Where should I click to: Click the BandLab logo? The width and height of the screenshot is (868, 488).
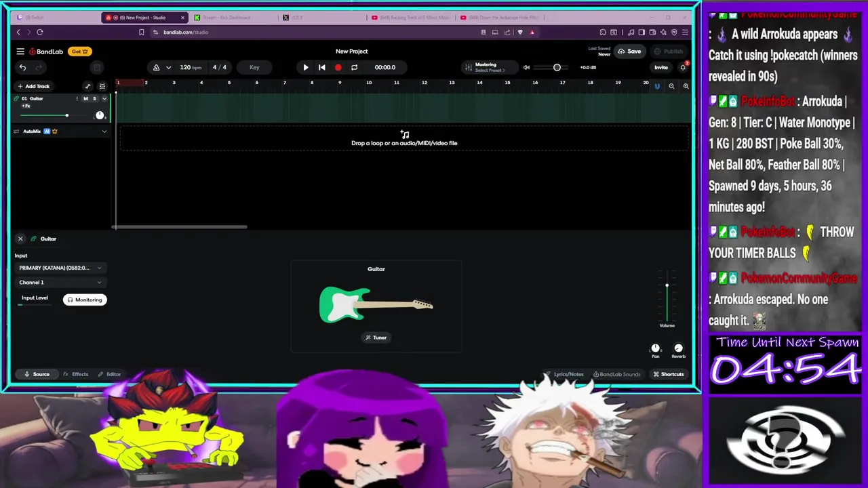46,52
